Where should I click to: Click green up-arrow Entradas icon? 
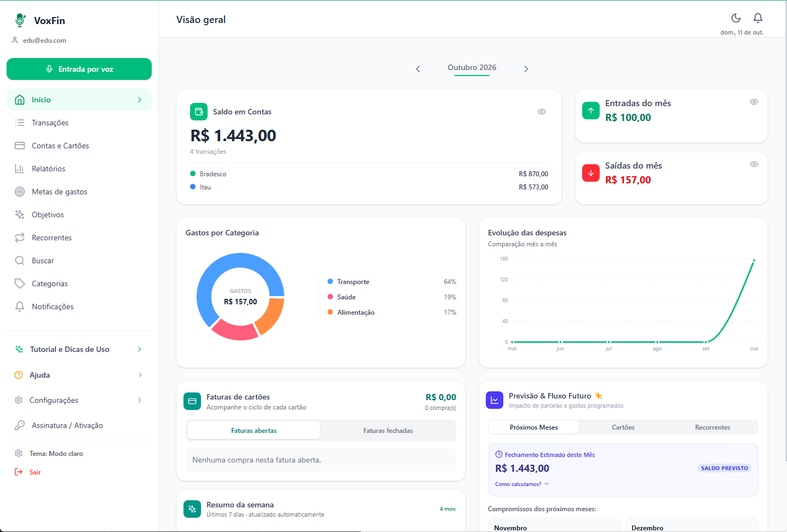[591, 111]
